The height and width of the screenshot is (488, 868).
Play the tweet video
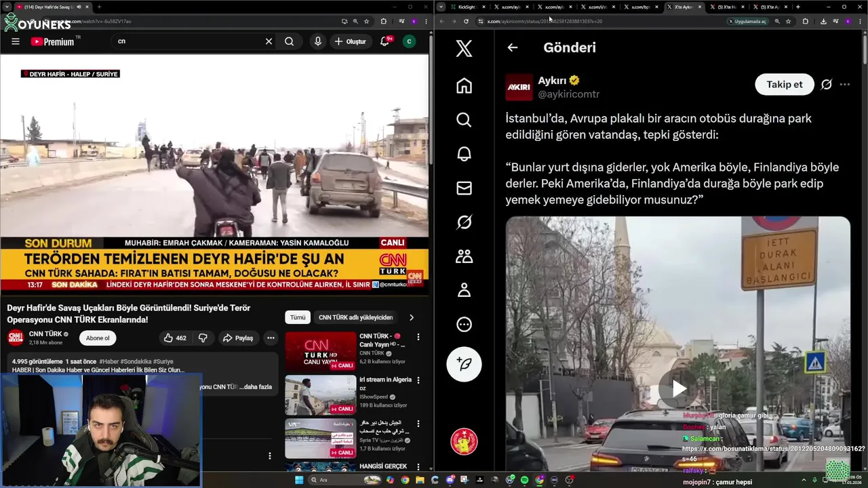coord(678,388)
